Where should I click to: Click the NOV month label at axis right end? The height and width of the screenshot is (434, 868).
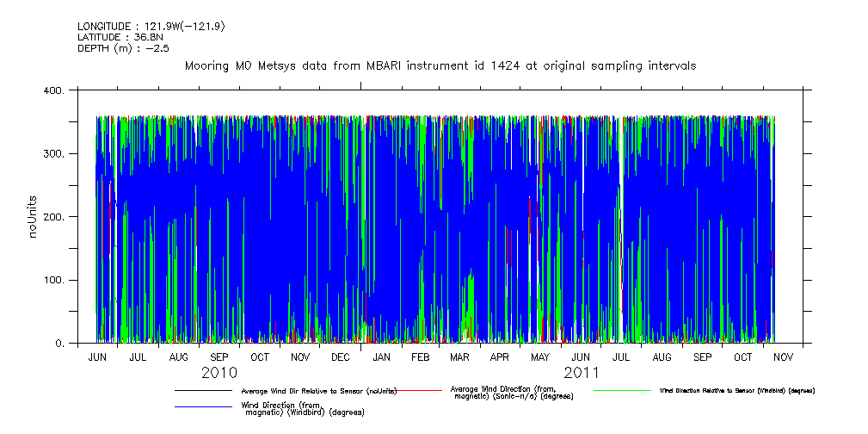point(782,356)
